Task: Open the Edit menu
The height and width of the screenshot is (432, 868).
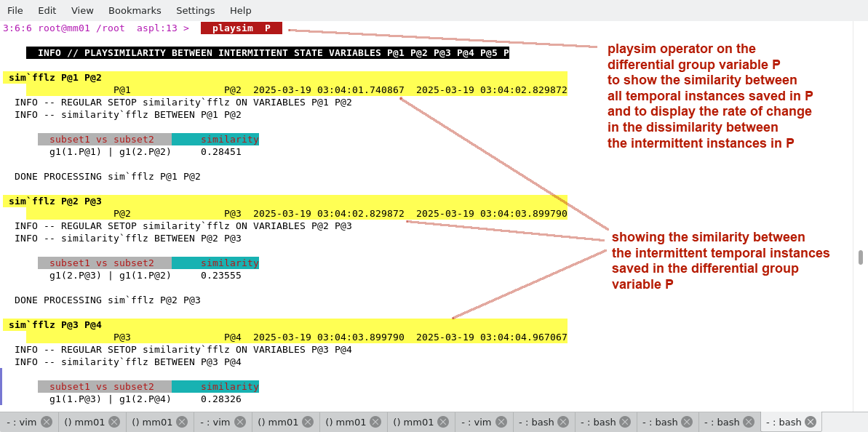Action: (47, 10)
